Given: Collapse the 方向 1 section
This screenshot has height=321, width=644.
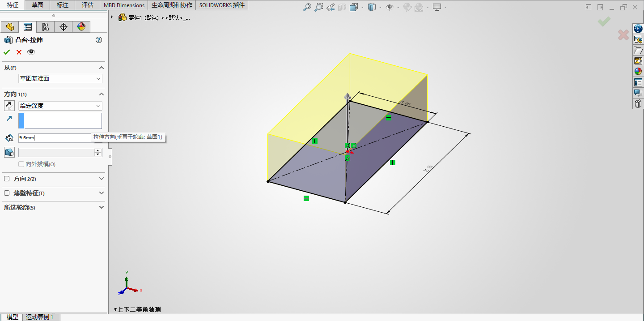Looking at the screenshot, I should (x=102, y=94).
